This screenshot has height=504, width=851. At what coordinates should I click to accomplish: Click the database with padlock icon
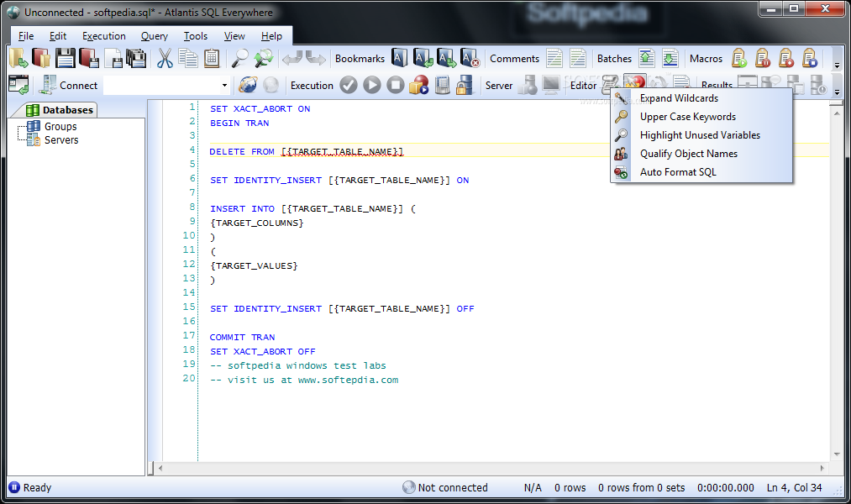coord(465,85)
